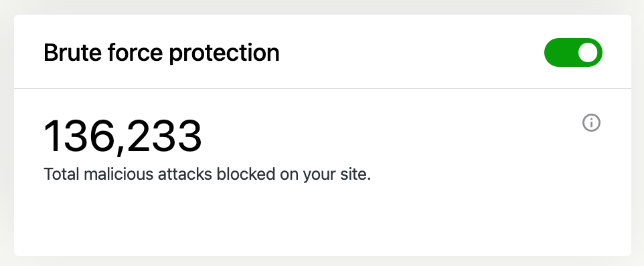The width and height of the screenshot is (644, 266).
Task: Click the word "Brute" in the title
Action: [72, 53]
